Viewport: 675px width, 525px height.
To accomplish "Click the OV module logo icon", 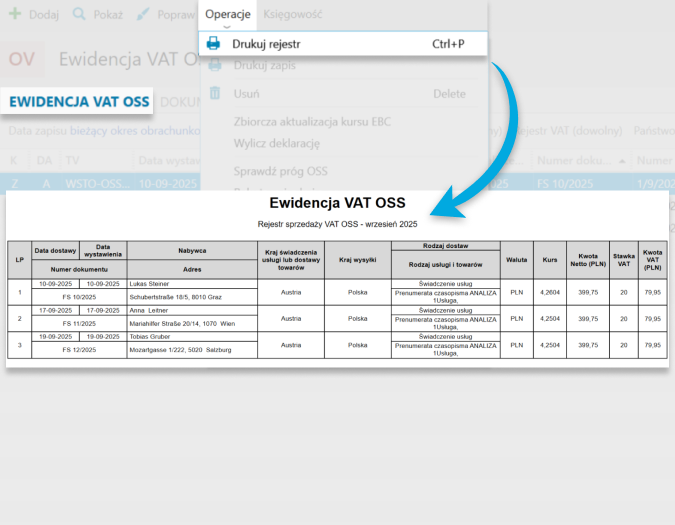I will (20, 59).
